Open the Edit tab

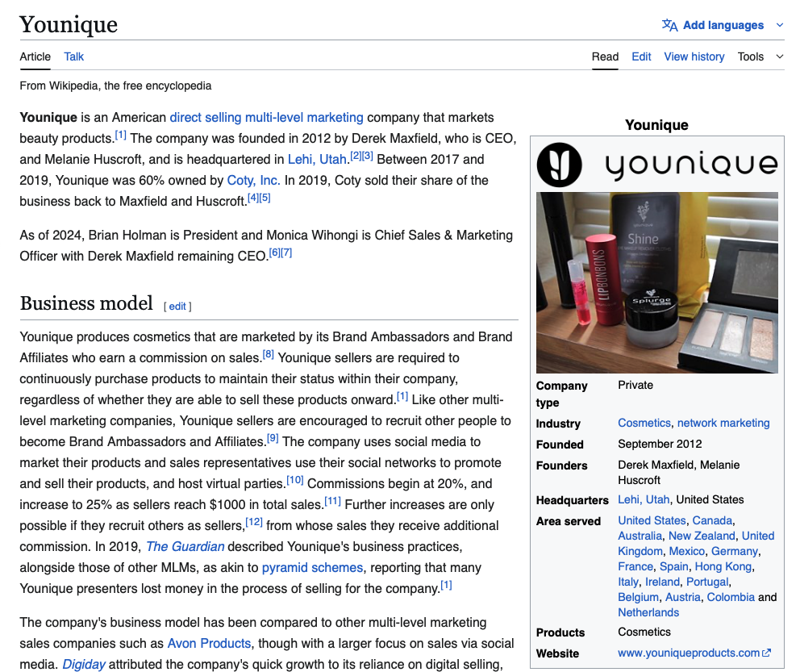(x=641, y=56)
